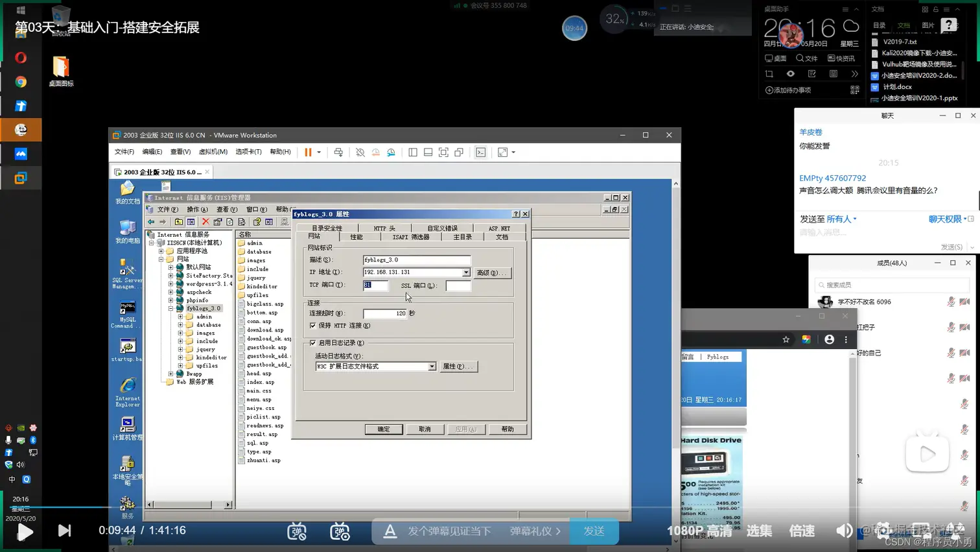Open MySQL Command desktop shortcut
This screenshot has height=552, width=980.
pos(127,315)
